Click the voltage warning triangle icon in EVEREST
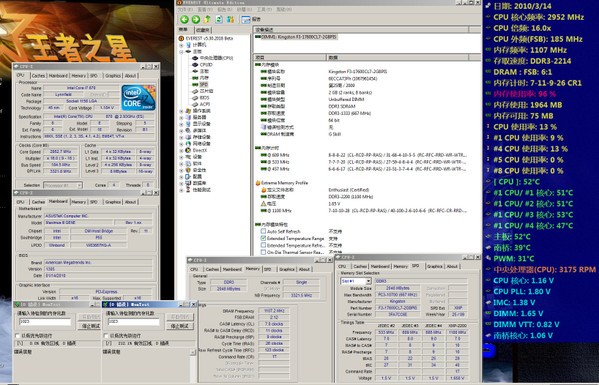Viewport: 599px width, 385px height. click(x=263, y=204)
